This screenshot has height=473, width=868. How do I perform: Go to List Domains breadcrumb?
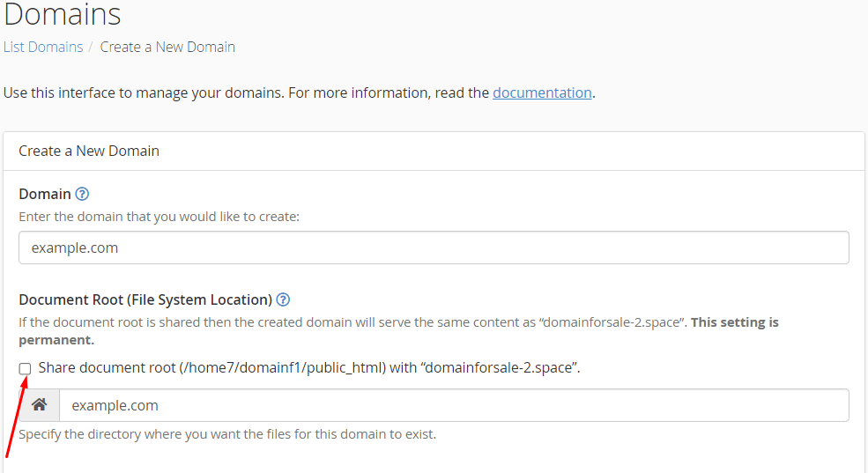tap(43, 47)
